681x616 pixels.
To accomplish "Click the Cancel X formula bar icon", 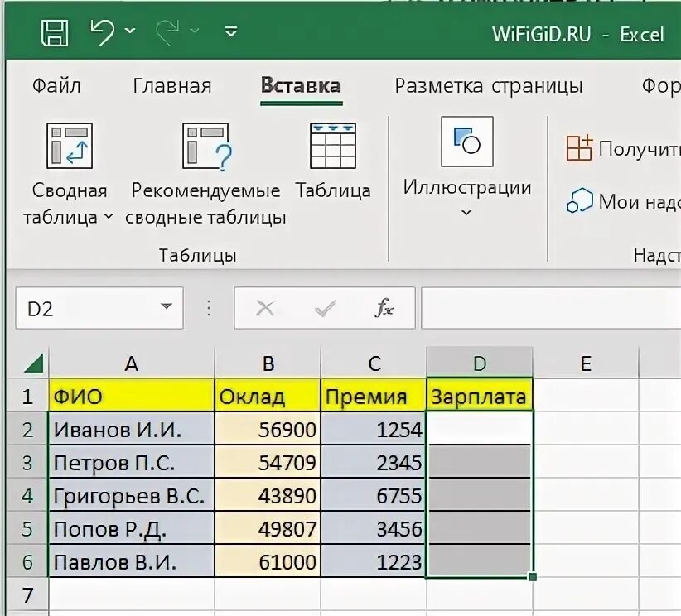I will (265, 309).
